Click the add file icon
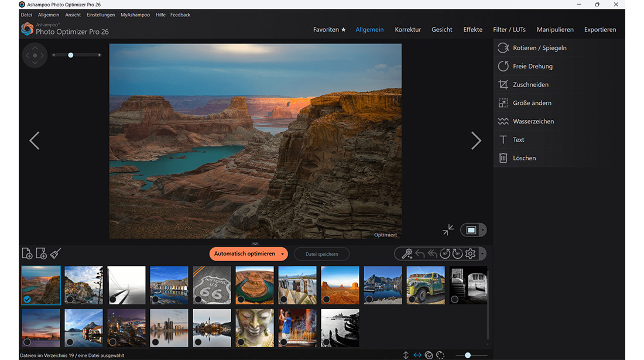Image resolution: width=644 pixels, height=360 pixels. tap(27, 253)
